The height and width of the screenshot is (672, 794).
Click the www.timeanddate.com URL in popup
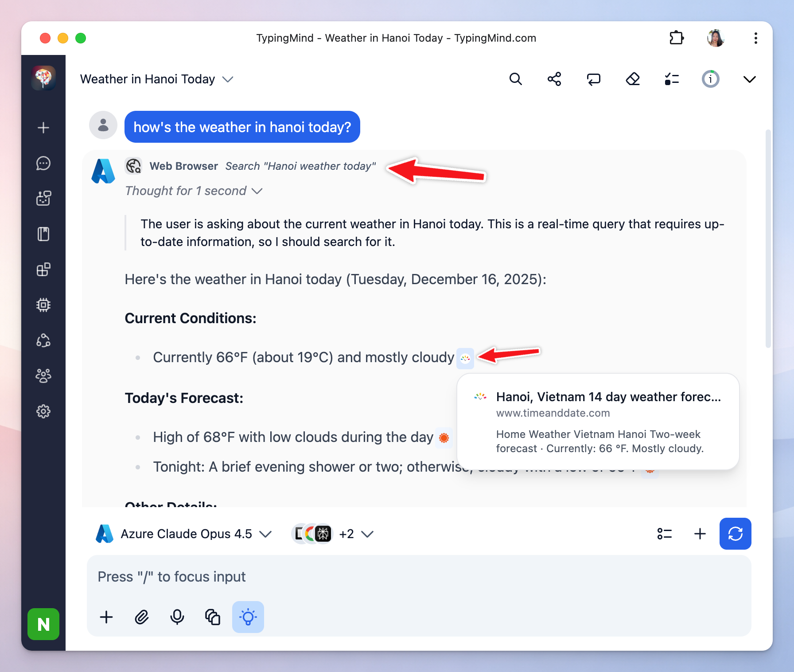tap(553, 413)
